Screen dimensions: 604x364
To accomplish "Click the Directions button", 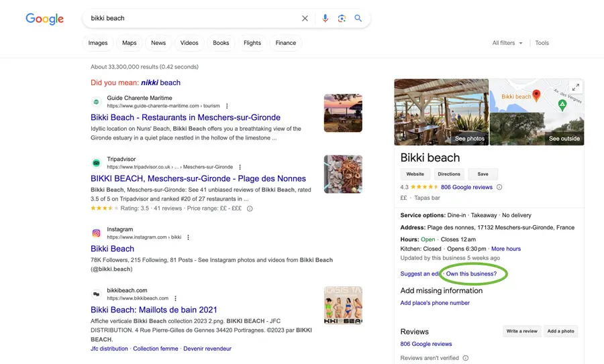I will (449, 174).
